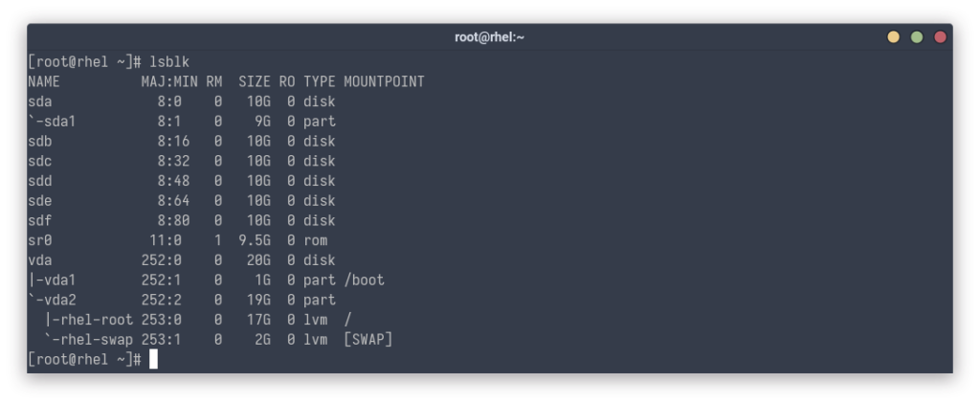Click the SIZE column header
980x404 pixels.
click(255, 82)
